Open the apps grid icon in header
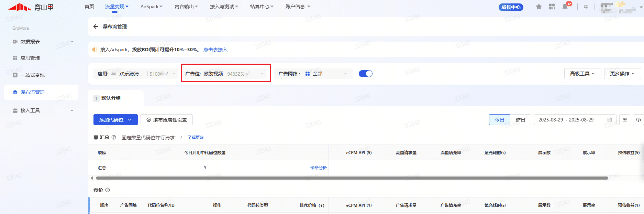644x214 pixels. pos(552,7)
